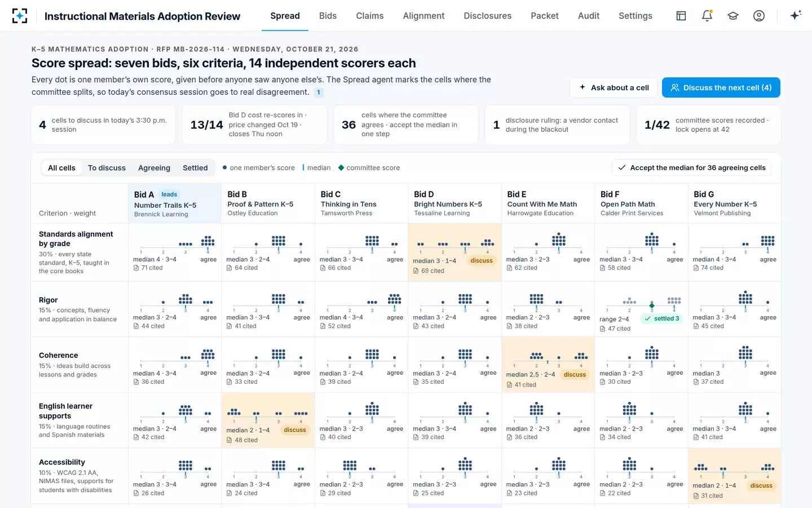The image size is (812, 508).
Task: Click the graduation cap icon
Action: 733,16
